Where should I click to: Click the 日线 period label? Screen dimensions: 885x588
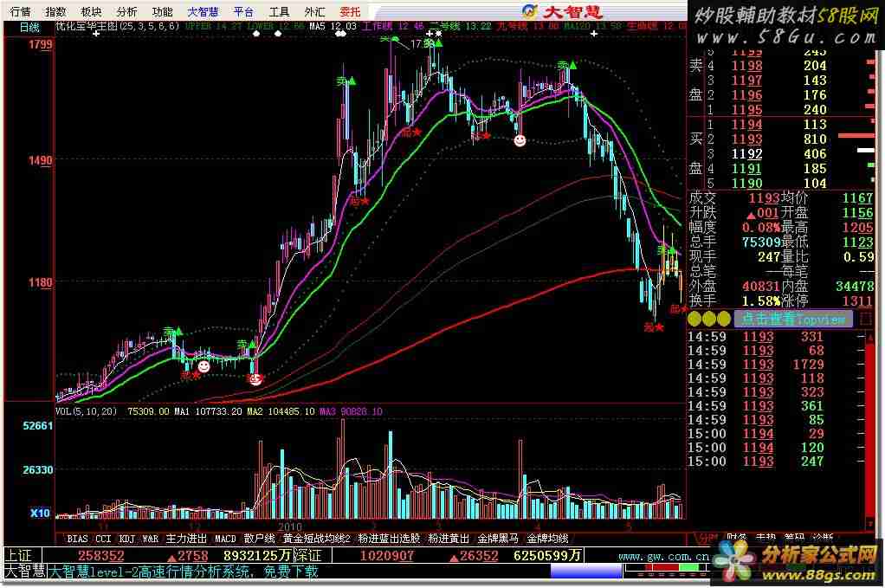[x=29, y=27]
